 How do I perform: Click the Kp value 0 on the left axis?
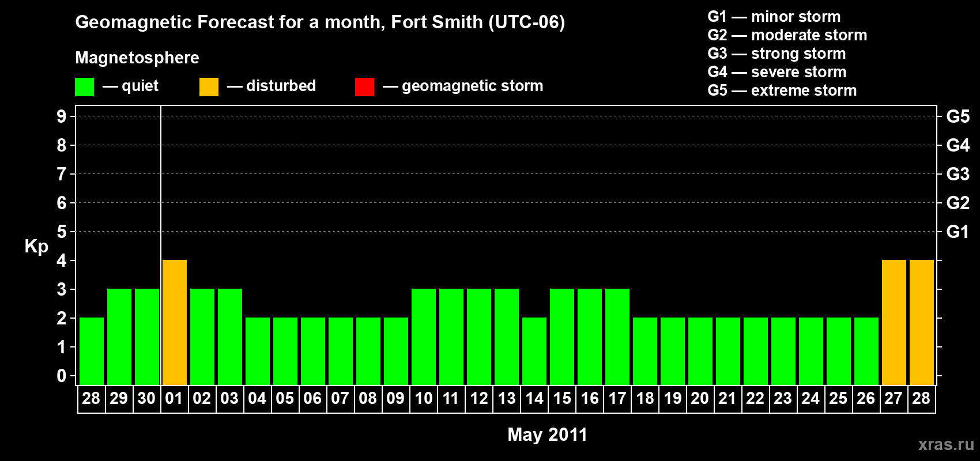coord(62,376)
